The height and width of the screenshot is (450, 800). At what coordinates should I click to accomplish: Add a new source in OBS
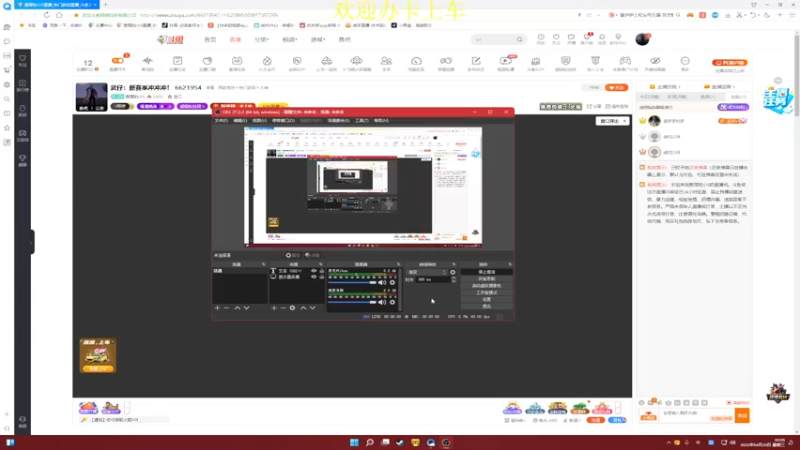[274, 308]
